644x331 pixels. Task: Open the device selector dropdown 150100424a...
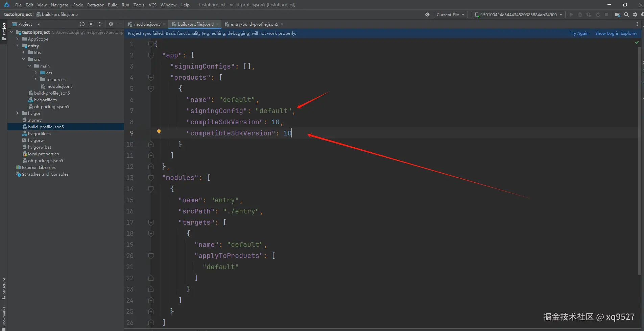(x=518, y=15)
